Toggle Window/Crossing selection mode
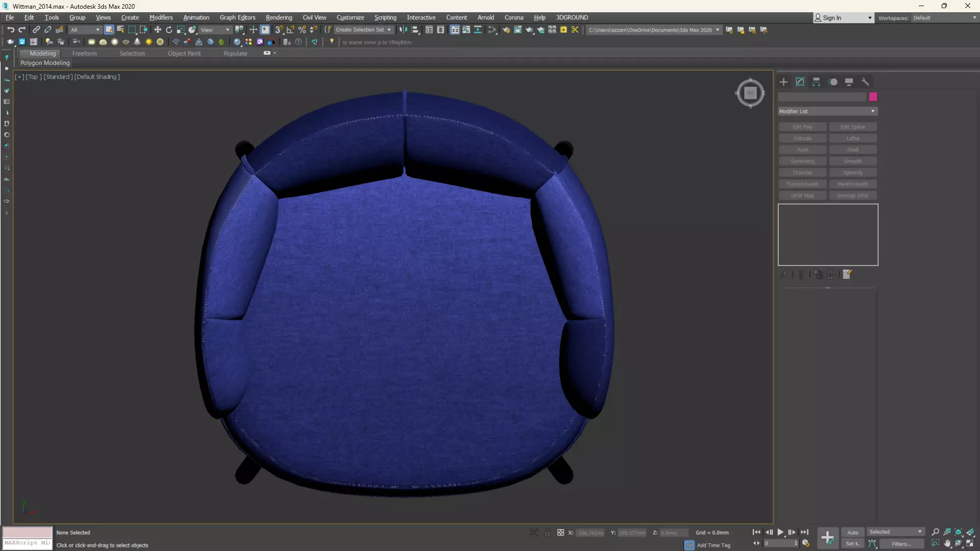The width and height of the screenshot is (980, 551). point(144,30)
